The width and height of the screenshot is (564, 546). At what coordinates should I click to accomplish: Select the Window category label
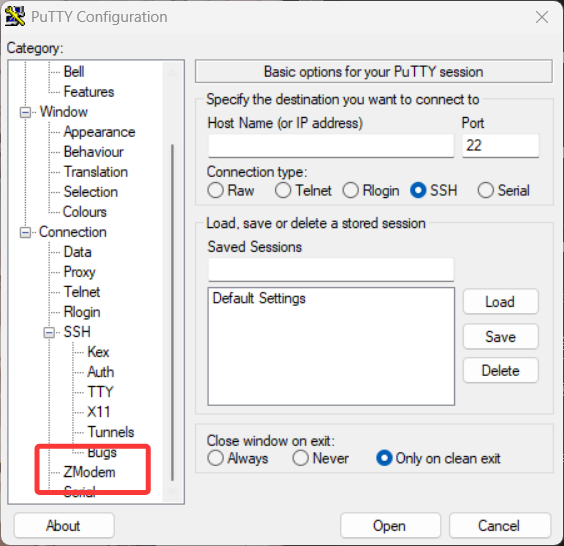point(64,112)
